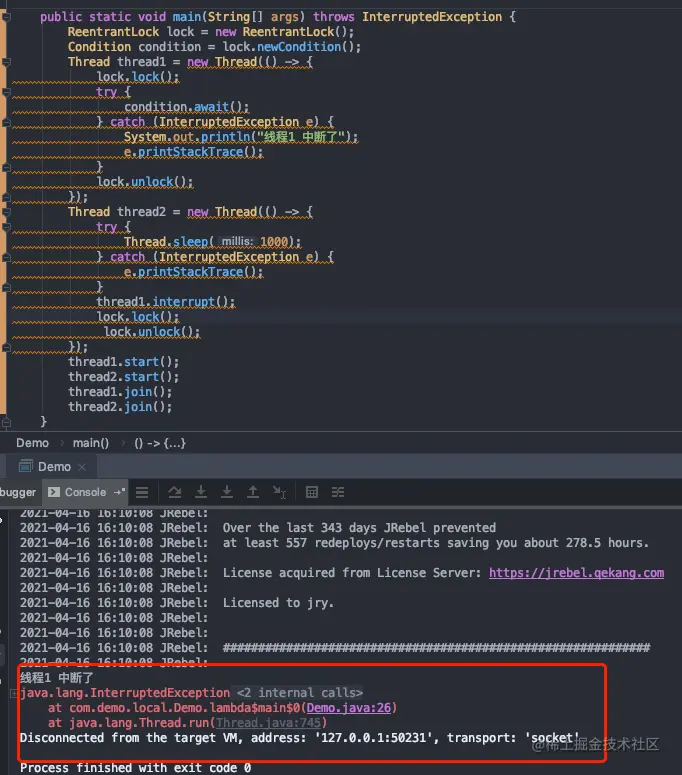Open the https://jrebel.qekang.com license server link
Image resolution: width=682 pixels, height=775 pixels.
pos(576,573)
